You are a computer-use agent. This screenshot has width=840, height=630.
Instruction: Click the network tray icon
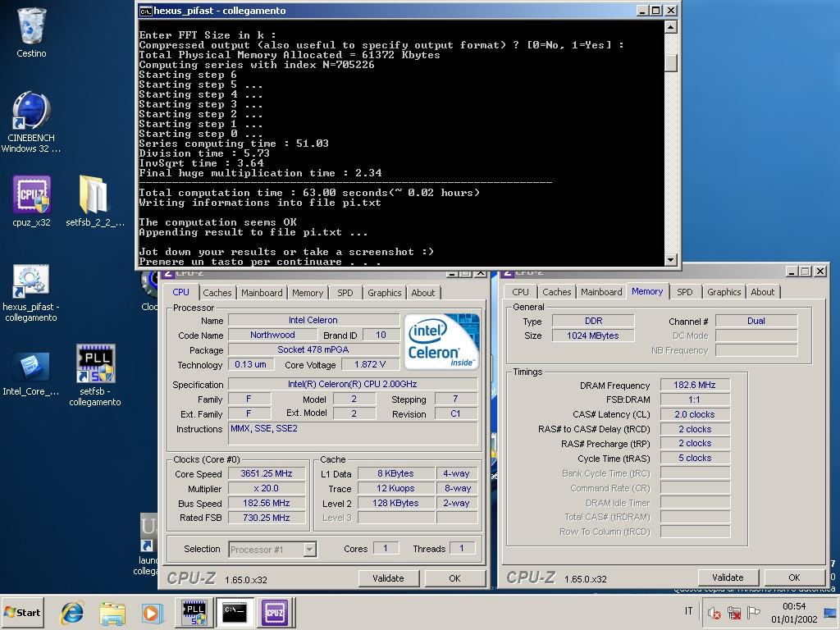point(734,612)
